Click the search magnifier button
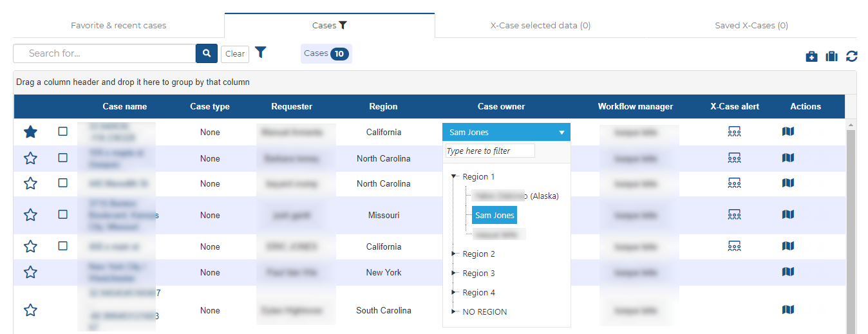The image size is (868, 334). 206,53
